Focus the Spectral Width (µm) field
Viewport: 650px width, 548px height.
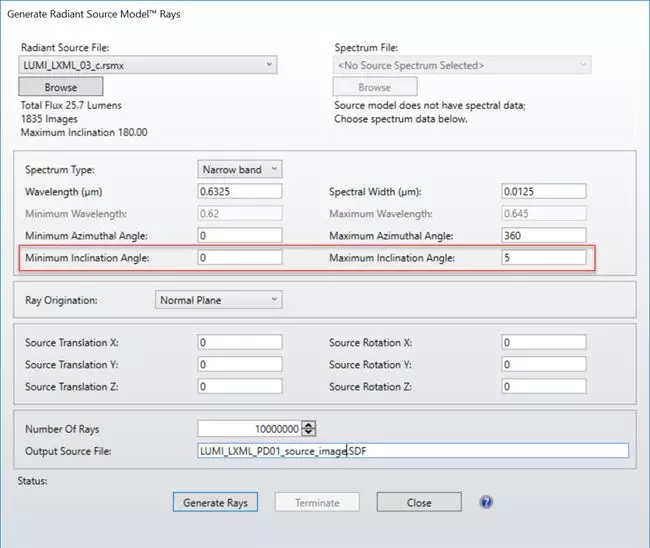click(x=543, y=191)
